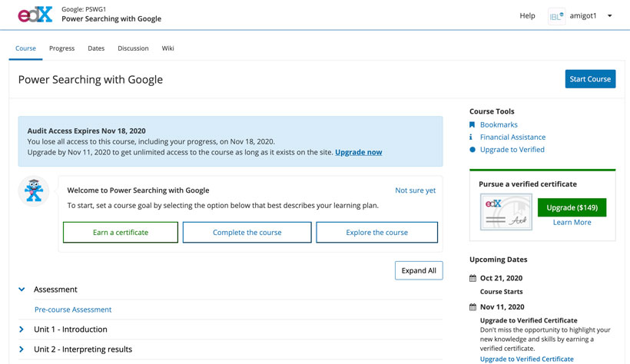Click the Expand All button

click(x=419, y=270)
